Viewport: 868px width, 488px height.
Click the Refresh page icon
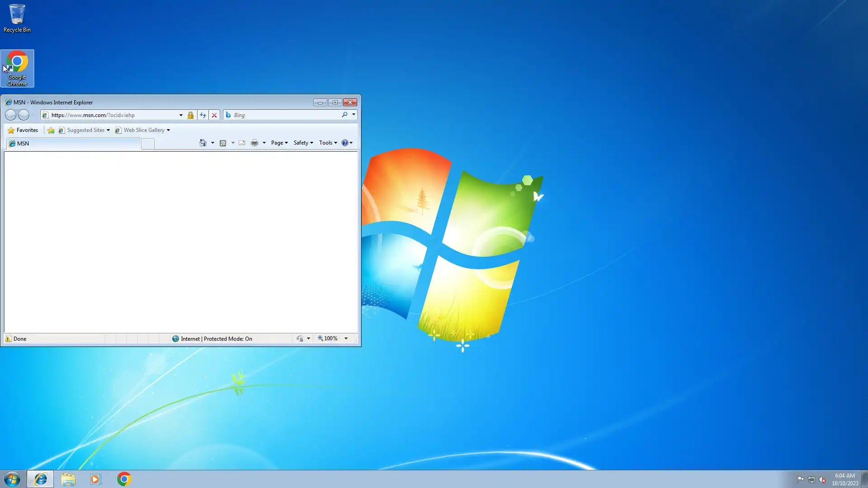(x=203, y=115)
